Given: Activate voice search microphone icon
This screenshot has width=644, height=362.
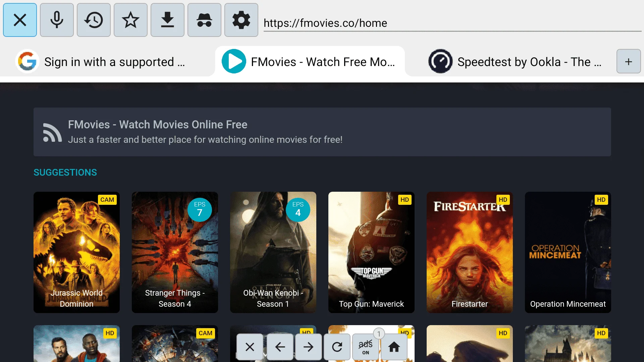Looking at the screenshot, I should tap(57, 20).
